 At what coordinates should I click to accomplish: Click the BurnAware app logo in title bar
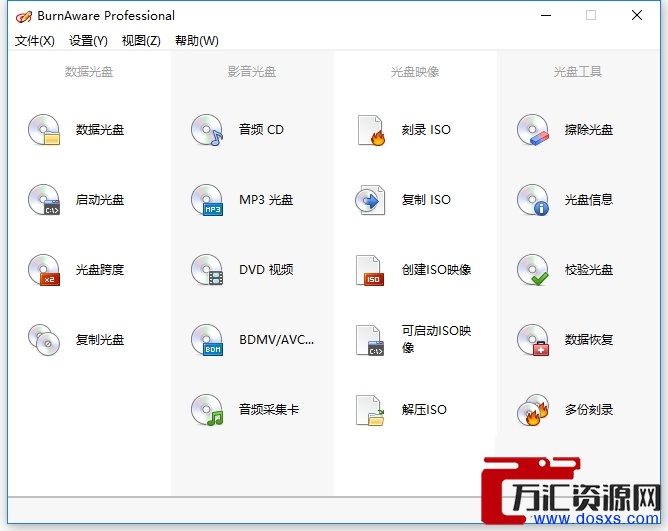pyautogui.click(x=23, y=16)
